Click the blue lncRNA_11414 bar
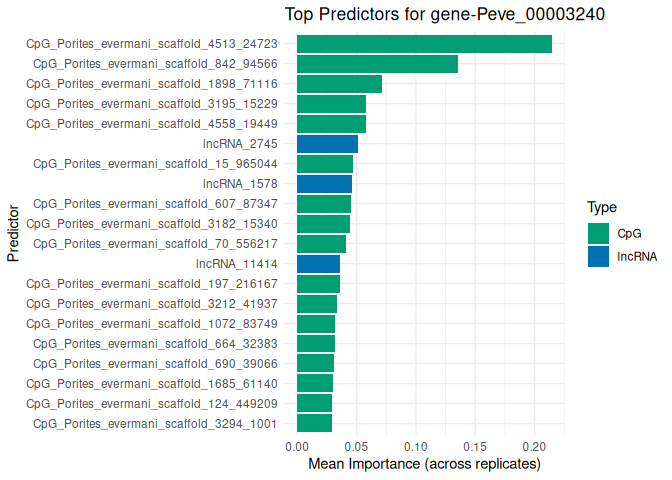 pyautogui.click(x=318, y=264)
